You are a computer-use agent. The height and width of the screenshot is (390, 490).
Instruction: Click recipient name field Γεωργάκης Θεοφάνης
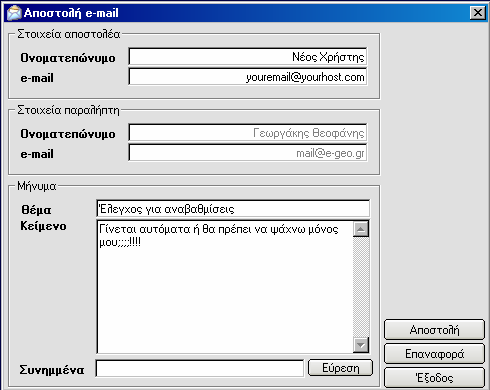[x=248, y=133]
